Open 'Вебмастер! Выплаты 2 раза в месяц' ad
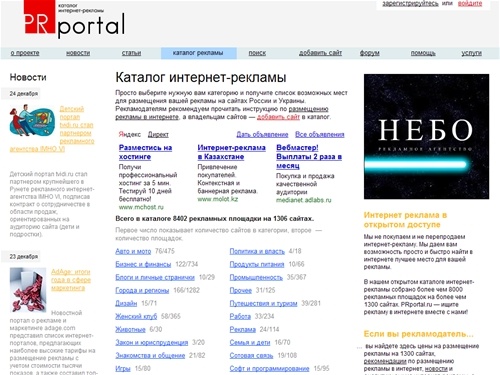The height and width of the screenshot is (375, 500). point(309,157)
